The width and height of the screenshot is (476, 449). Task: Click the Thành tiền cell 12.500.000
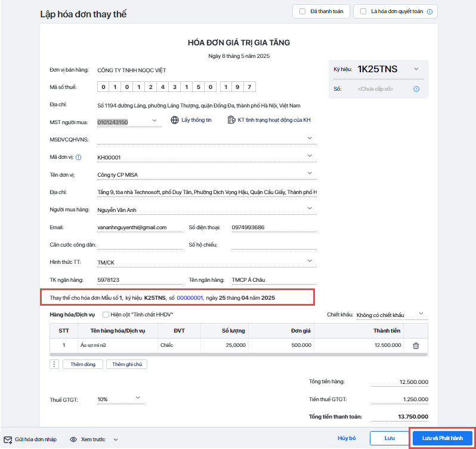click(359, 346)
